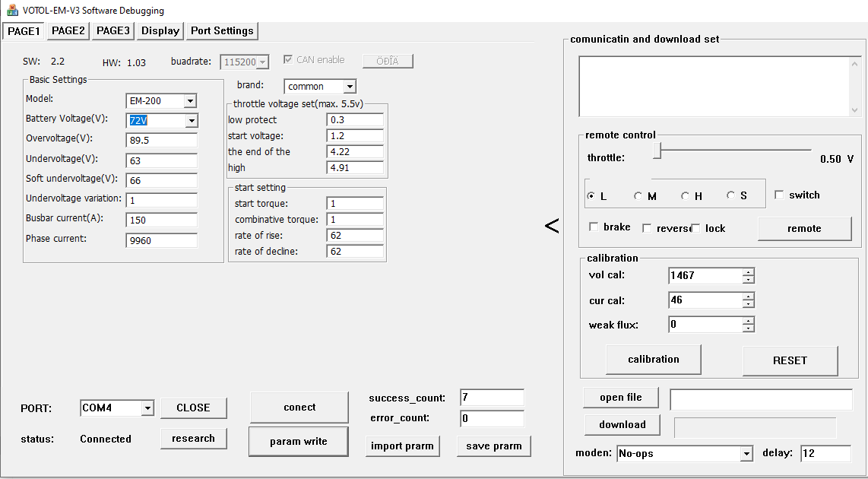The image size is (868, 479).
Task: Select the S speed mode radio
Action: click(x=731, y=196)
